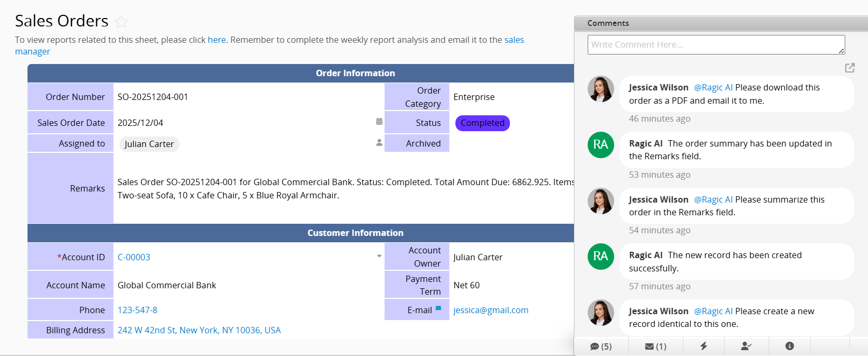The height and width of the screenshot is (356, 868).
Task: Open the lightning bolt actions tab
Action: pos(703,346)
